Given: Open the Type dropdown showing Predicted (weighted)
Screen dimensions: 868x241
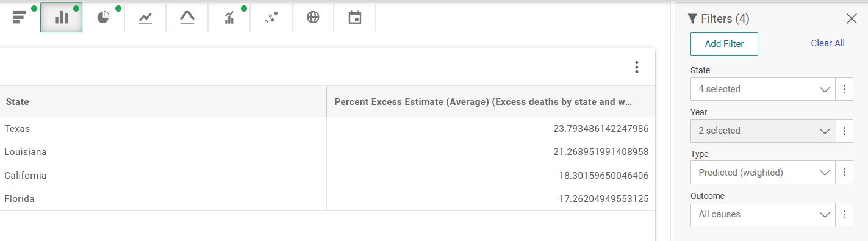Looking at the screenshot, I should (763, 173).
